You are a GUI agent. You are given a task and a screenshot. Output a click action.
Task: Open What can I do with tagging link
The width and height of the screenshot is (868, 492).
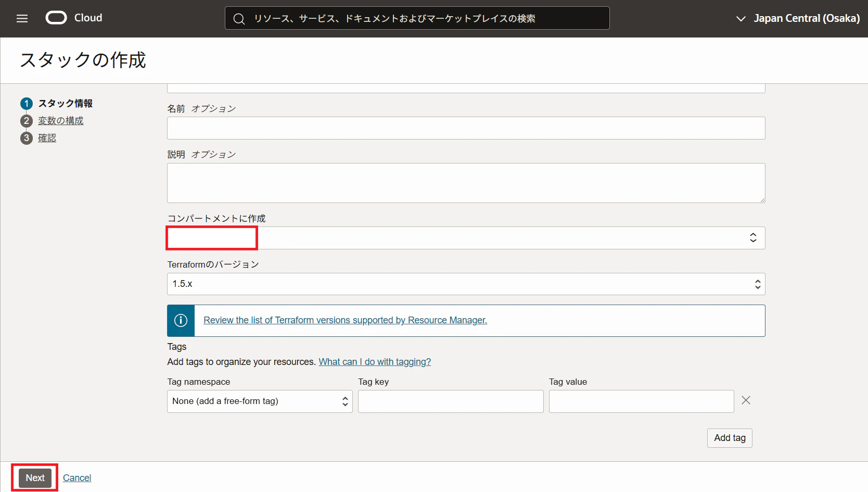click(375, 362)
